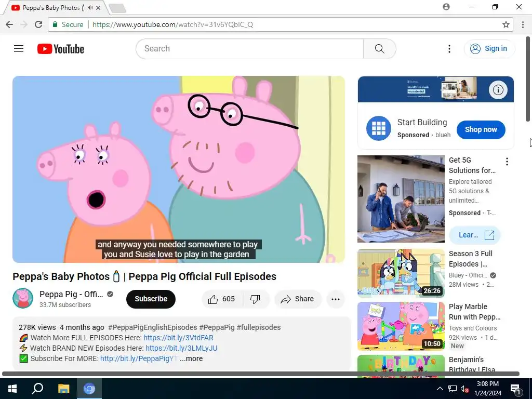This screenshot has width=532, height=399.
Task: Open File Explorer from taskbar
Action: pos(63,389)
